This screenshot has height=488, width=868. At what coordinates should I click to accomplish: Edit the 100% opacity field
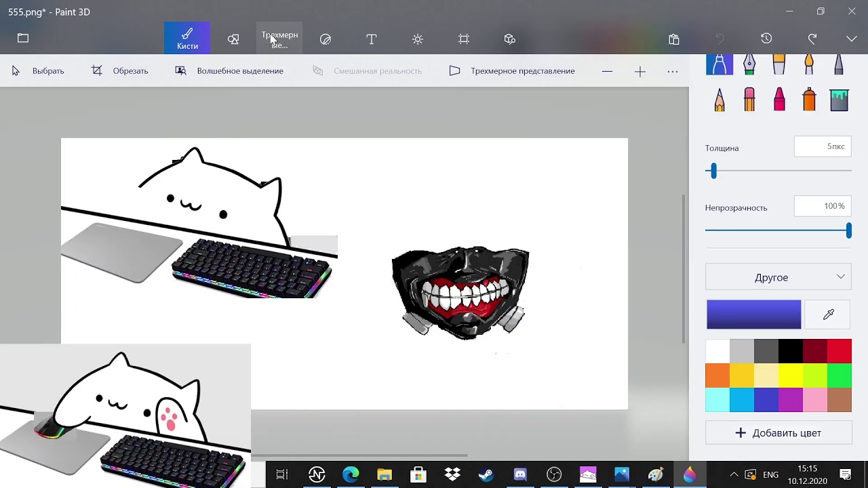(823, 206)
